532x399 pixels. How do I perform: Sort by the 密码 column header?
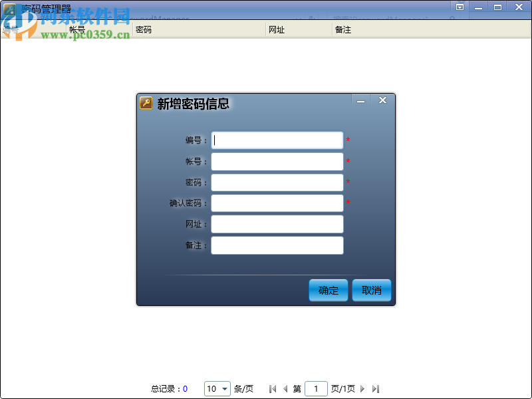point(199,30)
